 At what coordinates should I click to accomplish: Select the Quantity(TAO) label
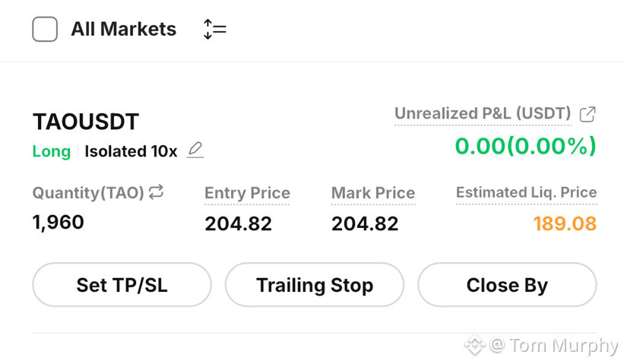pos(88,193)
